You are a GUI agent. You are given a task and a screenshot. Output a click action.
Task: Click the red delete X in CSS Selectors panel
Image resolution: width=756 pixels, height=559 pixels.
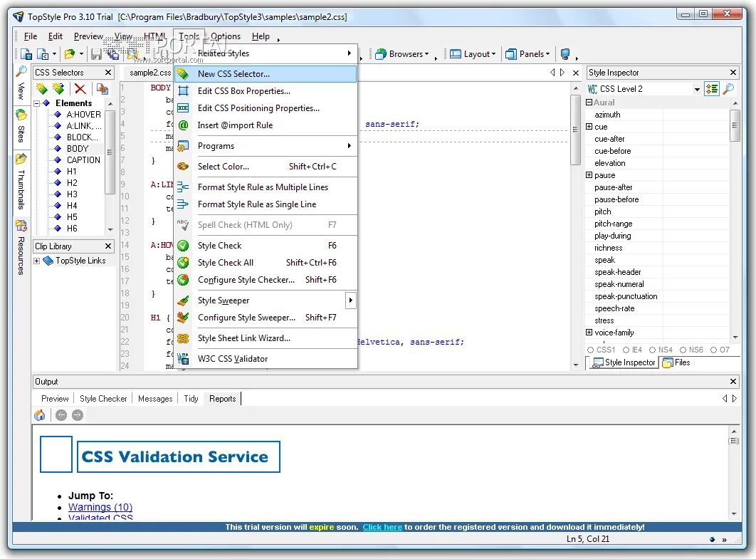click(x=80, y=89)
